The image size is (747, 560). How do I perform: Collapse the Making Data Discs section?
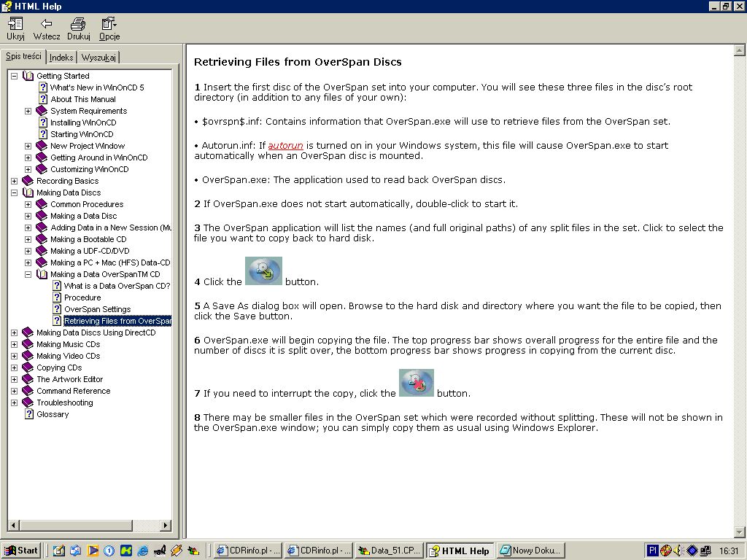point(15,192)
